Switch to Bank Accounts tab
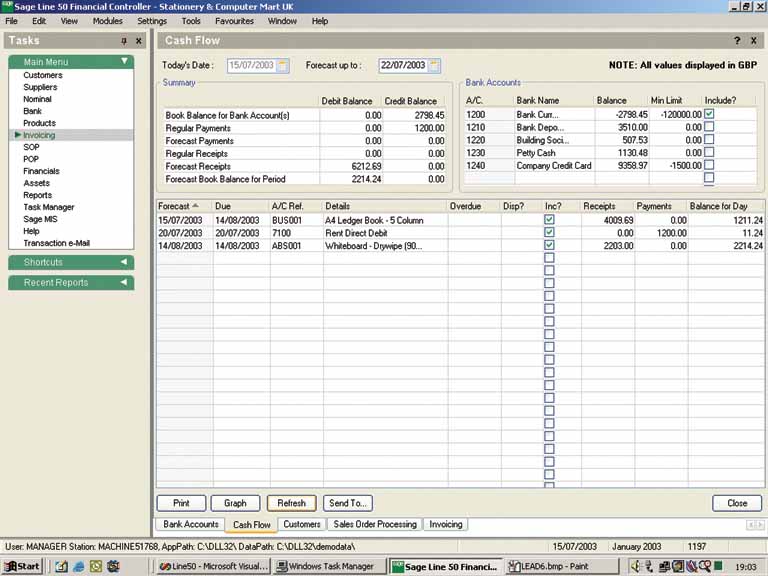Image resolution: width=768 pixels, height=576 pixels. [x=191, y=524]
